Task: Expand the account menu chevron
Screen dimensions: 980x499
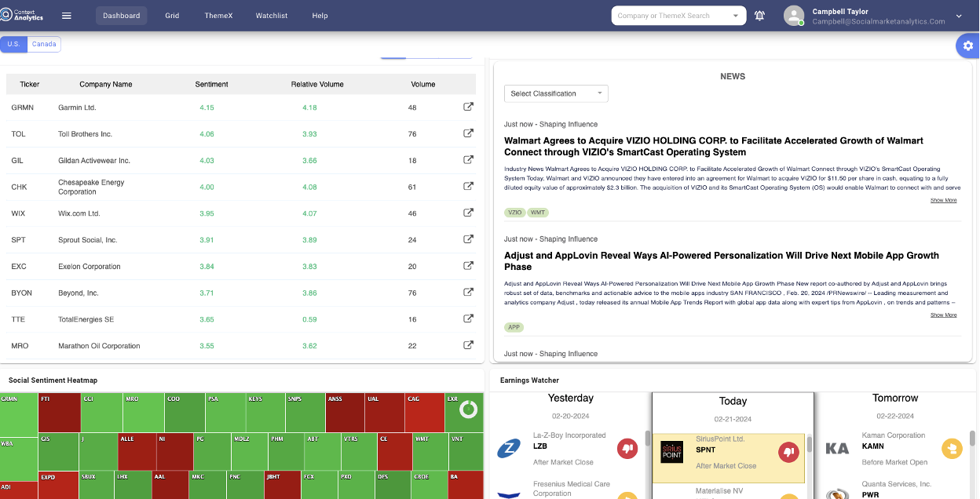Action: click(959, 16)
